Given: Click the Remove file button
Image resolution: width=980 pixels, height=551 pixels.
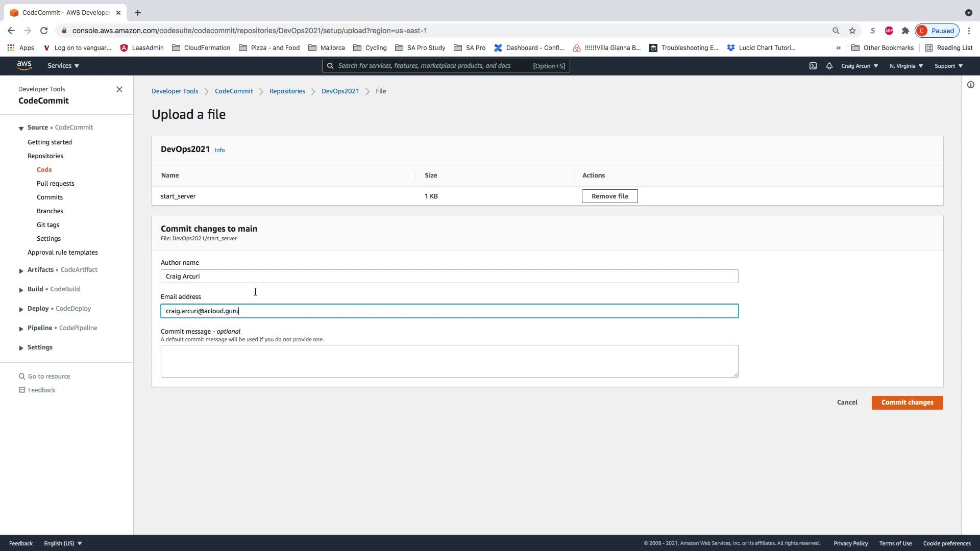Looking at the screenshot, I should [x=609, y=196].
